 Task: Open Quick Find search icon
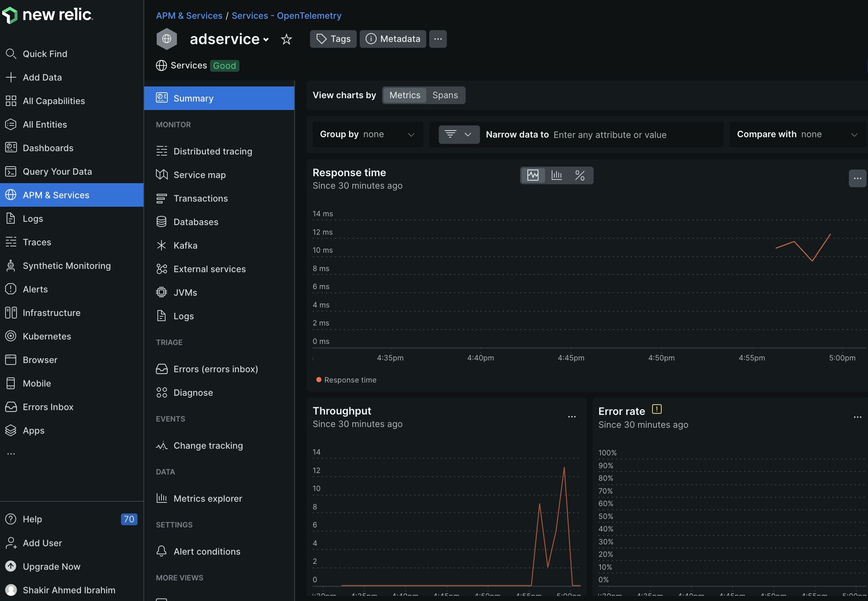[11, 54]
